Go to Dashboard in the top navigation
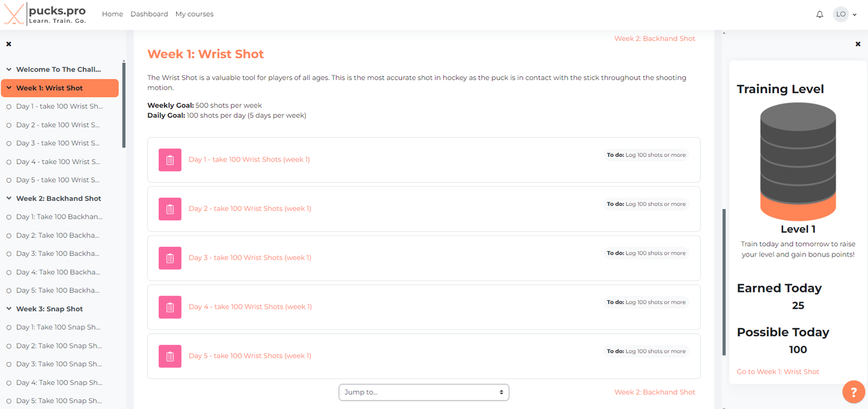The width and height of the screenshot is (868, 409). click(x=149, y=14)
